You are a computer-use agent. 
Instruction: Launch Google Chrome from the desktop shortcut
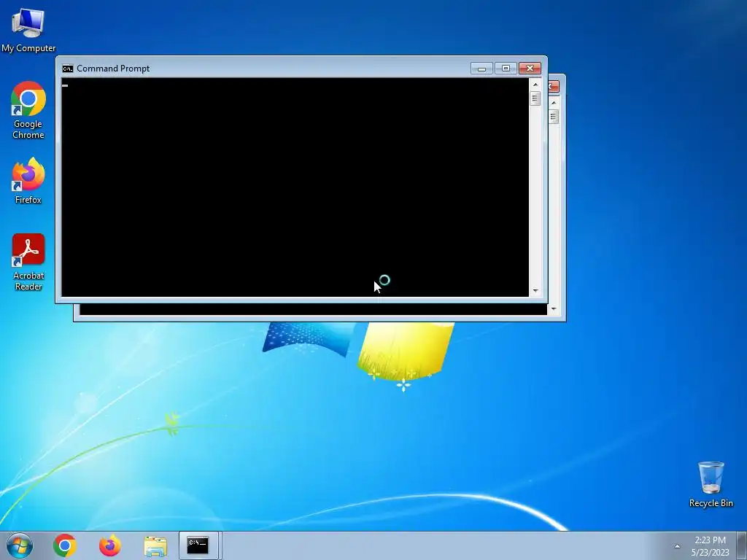coord(28,110)
